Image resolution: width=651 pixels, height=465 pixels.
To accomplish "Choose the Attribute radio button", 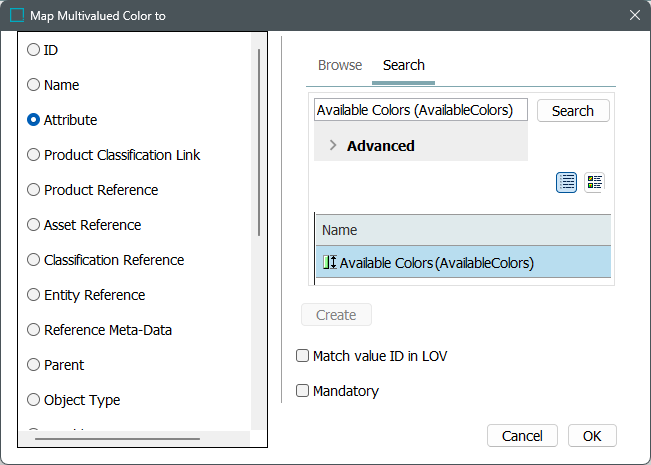I will click(33, 120).
